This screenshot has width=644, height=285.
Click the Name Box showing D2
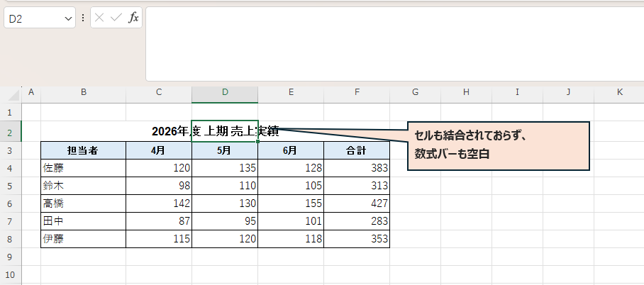pos(40,18)
